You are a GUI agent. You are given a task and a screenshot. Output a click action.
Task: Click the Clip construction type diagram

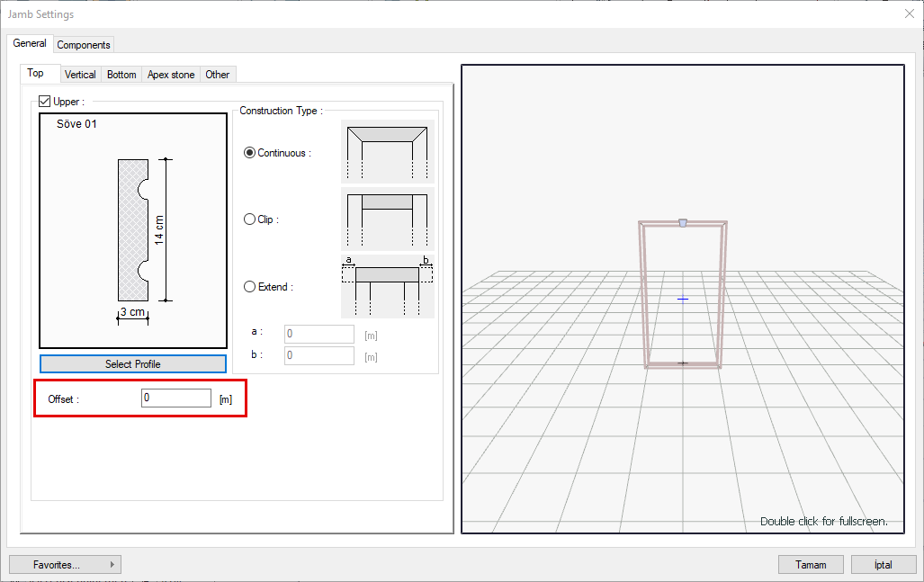(387, 219)
